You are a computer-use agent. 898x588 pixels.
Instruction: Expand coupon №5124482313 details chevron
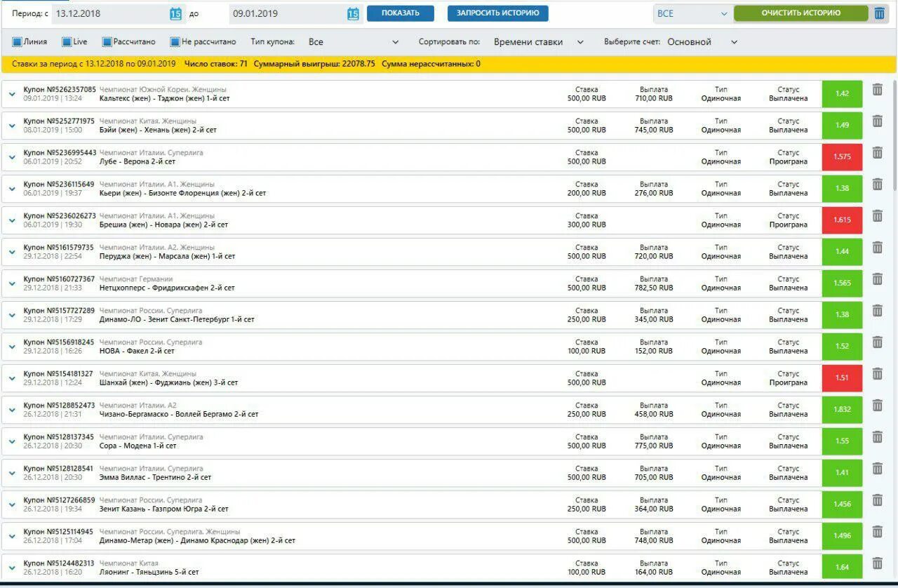pos(12,568)
